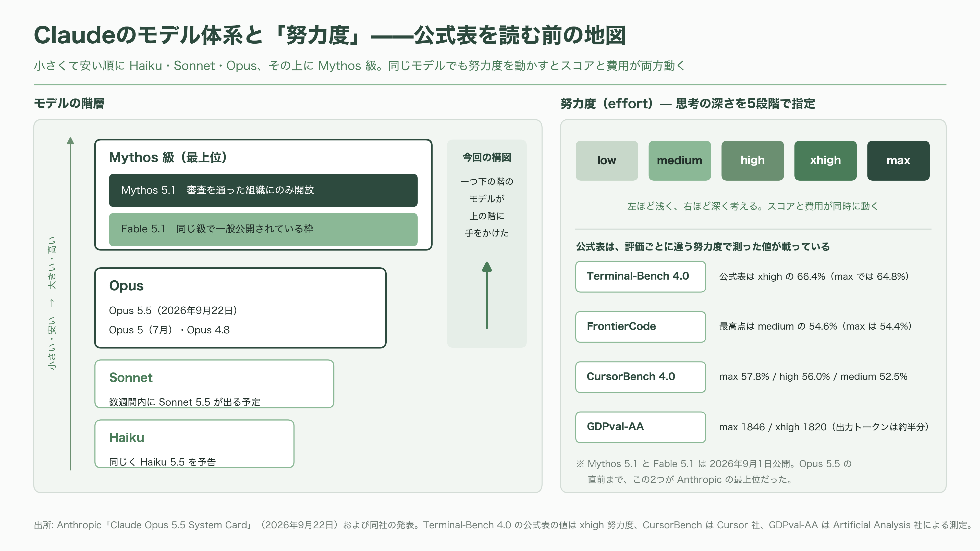Click the 'モデルが' text line

pyautogui.click(x=487, y=198)
